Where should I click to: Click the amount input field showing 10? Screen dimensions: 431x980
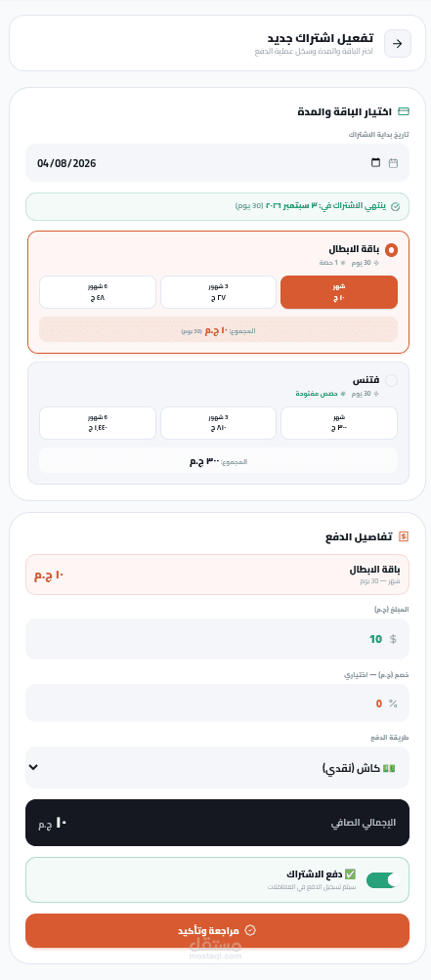(217, 639)
